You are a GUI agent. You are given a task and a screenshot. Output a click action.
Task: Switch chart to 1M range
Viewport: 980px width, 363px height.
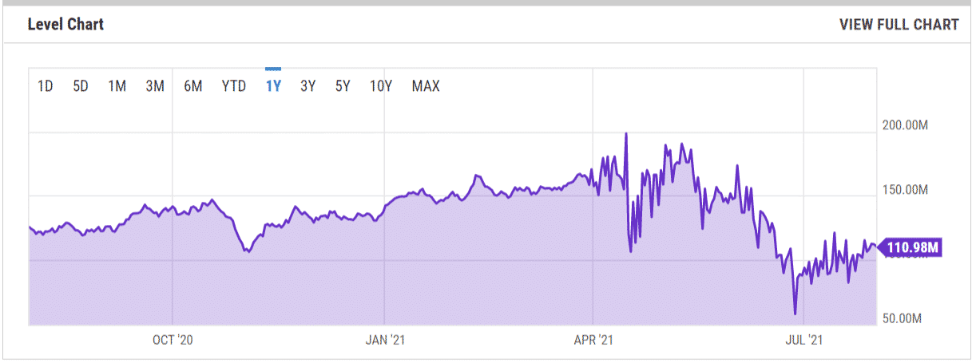pos(117,86)
